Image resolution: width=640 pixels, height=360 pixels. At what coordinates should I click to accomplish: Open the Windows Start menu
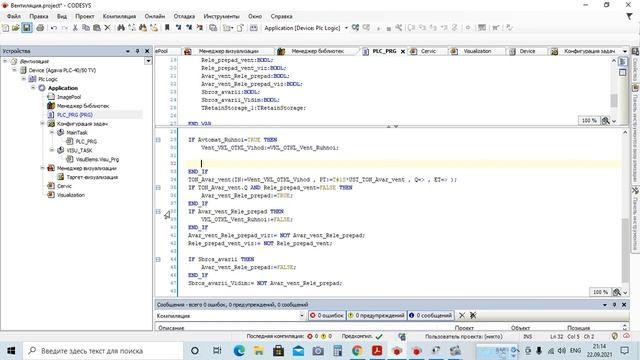point(11,351)
